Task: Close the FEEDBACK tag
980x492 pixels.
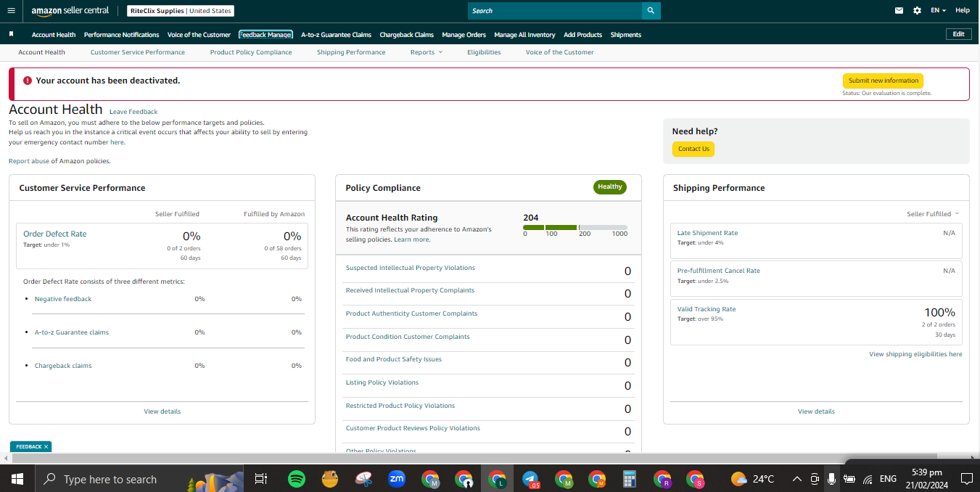Action: 46,447
